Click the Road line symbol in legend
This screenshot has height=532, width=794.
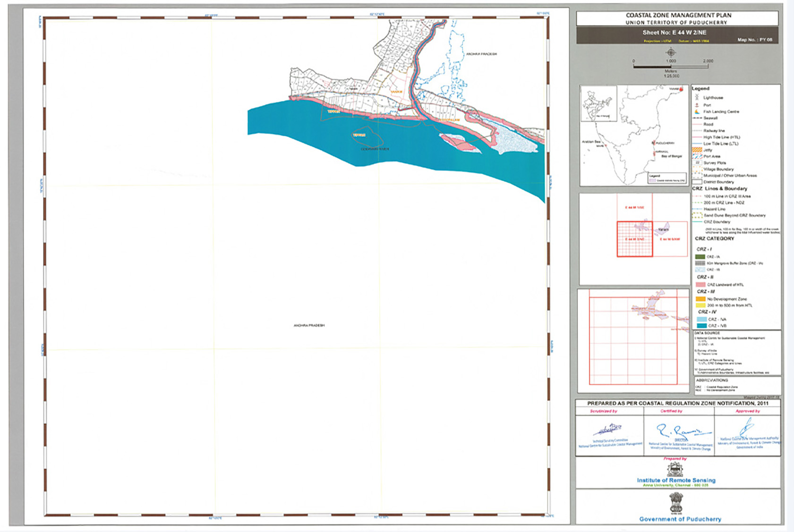point(697,124)
